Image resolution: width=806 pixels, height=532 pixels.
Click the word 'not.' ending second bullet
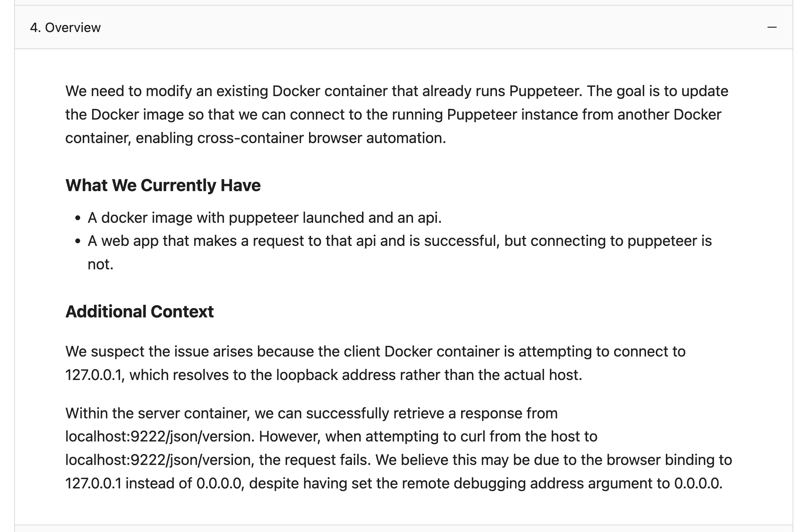pos(100,265)
